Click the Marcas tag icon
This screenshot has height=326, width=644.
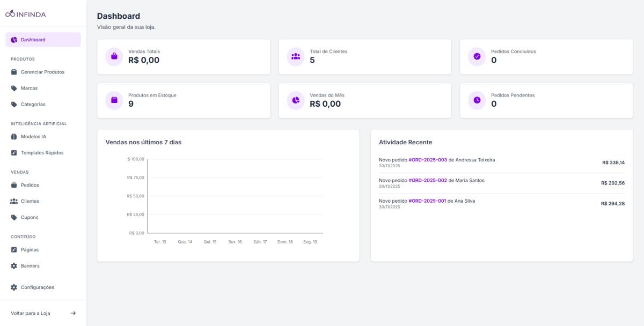tap(14, 88)
